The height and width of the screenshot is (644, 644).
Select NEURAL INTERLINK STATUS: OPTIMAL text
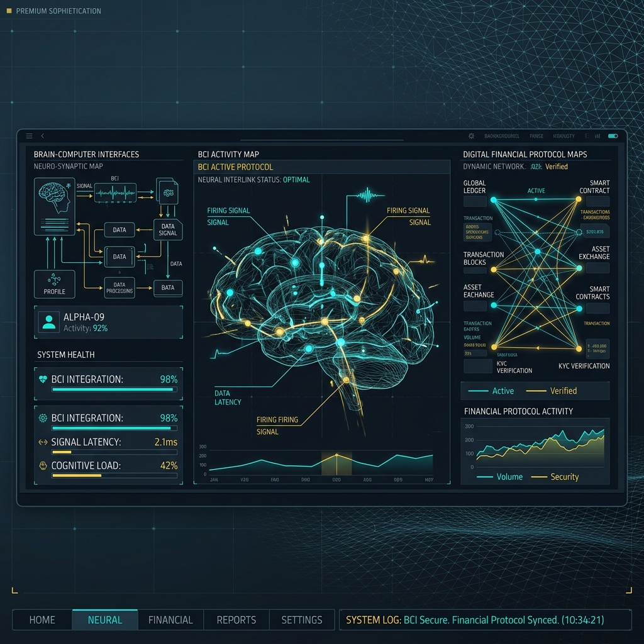click(x=254, y=180)
